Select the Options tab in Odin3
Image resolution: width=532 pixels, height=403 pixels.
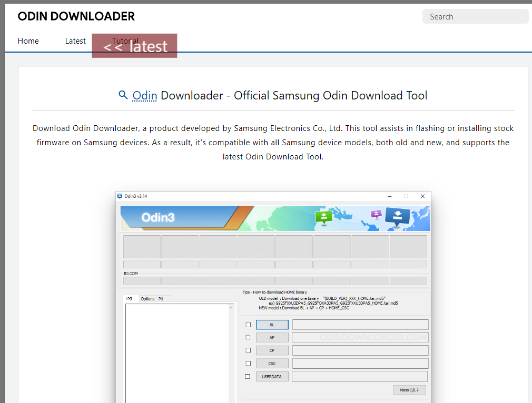[147, 299]
